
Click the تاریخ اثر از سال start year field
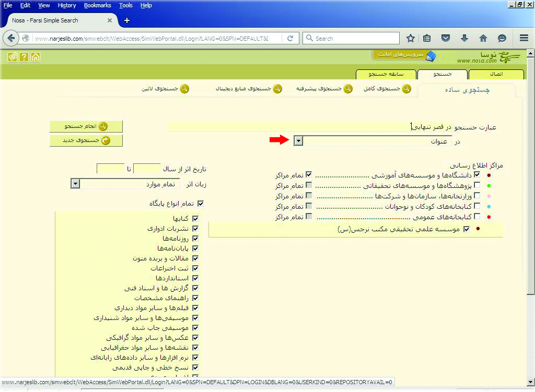tap(147, 169)
